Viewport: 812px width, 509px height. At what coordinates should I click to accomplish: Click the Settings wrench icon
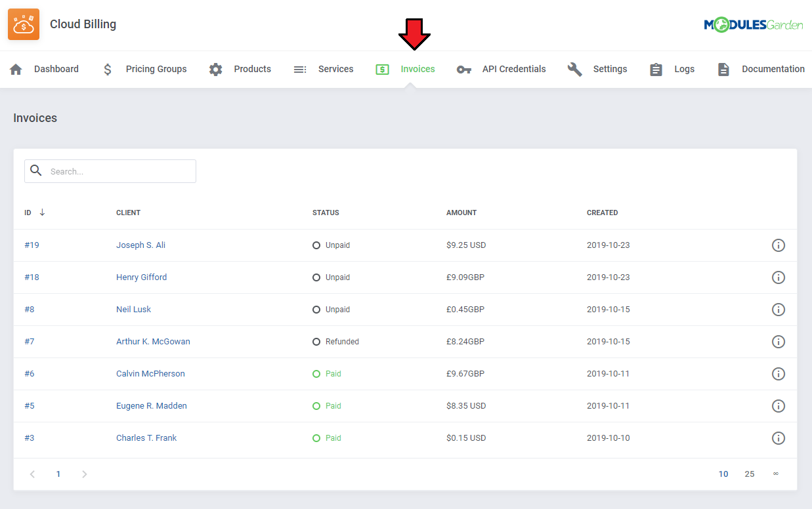(x=575, y=70)
